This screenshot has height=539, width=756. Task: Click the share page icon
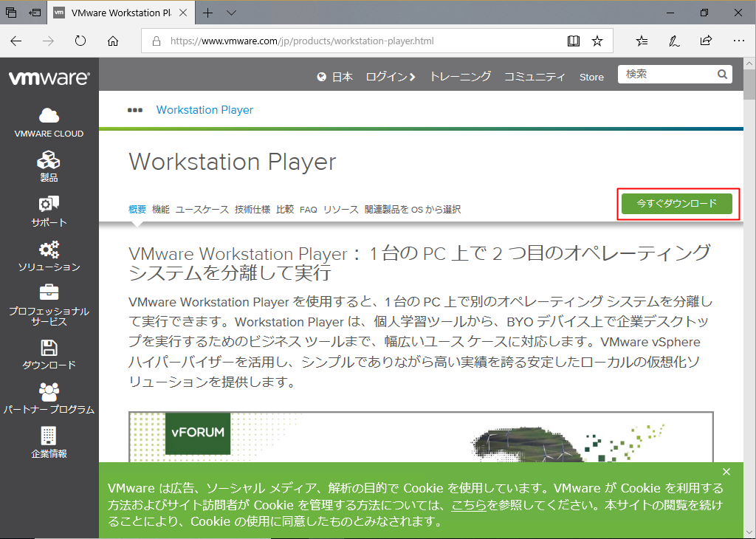point(707,41)
